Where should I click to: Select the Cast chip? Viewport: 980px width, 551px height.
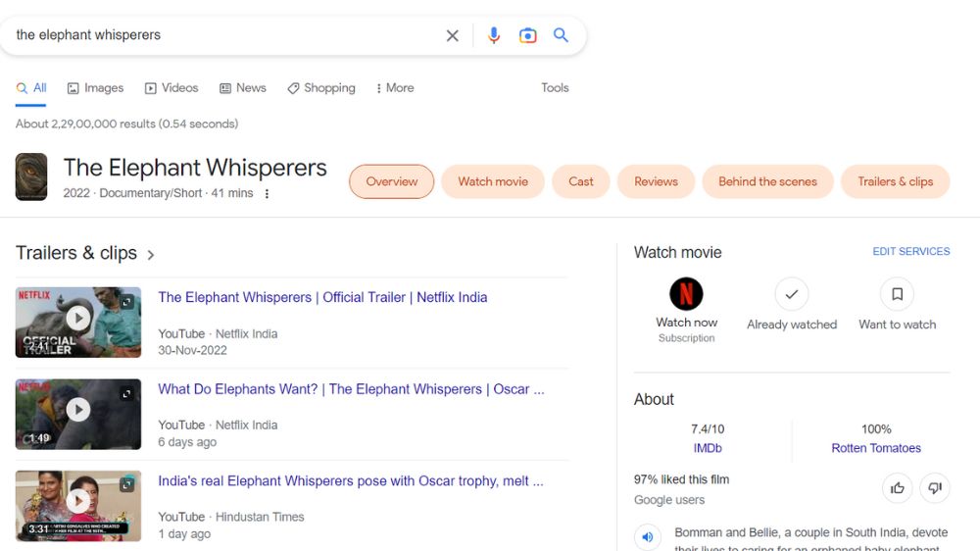tap(580, 182)
